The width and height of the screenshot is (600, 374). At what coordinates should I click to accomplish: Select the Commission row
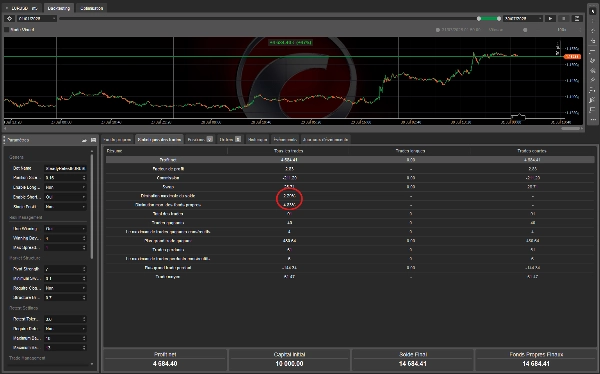pos(350,178)
